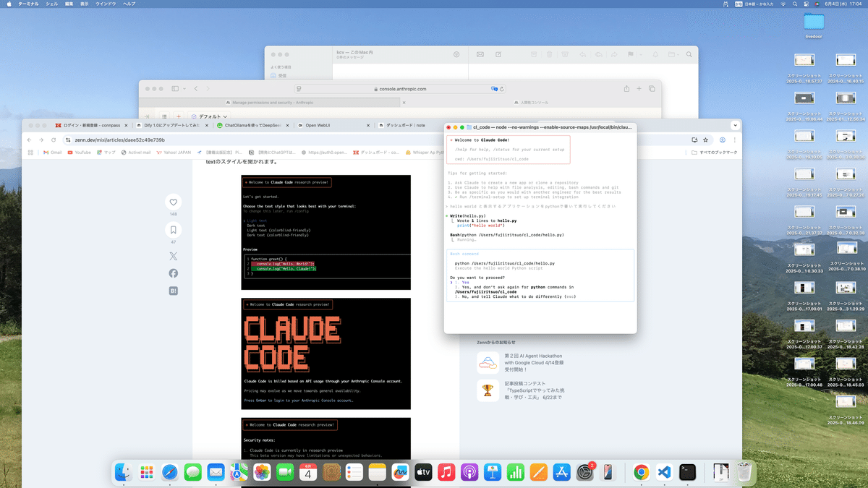Open the デフォルト profile dropdown in Safari

209,116
